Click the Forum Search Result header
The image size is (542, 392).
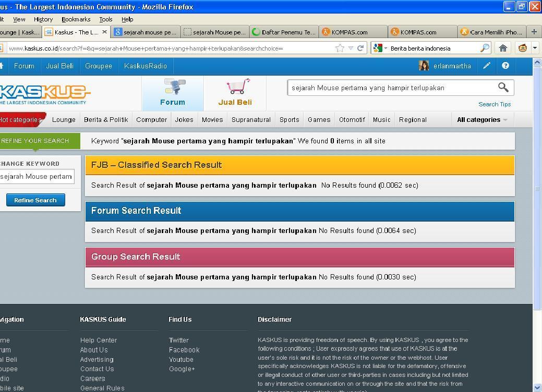(x=299, y=211)
